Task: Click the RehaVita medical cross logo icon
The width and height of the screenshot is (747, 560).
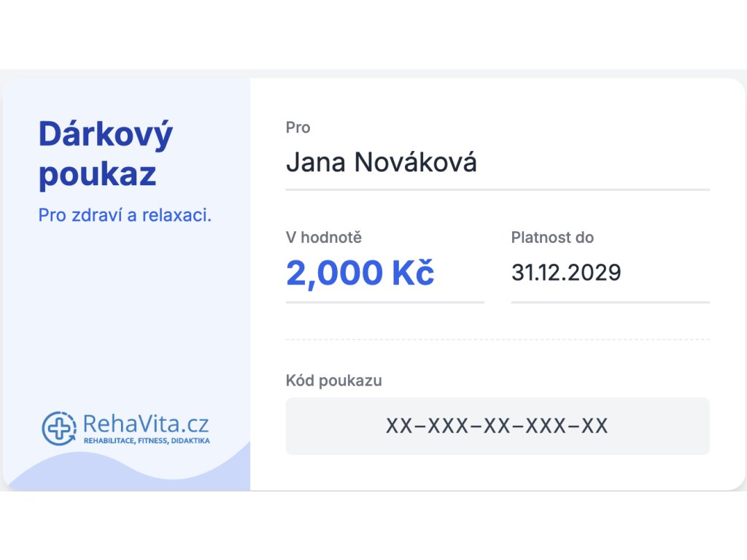Action: click(x=56, y=428)
